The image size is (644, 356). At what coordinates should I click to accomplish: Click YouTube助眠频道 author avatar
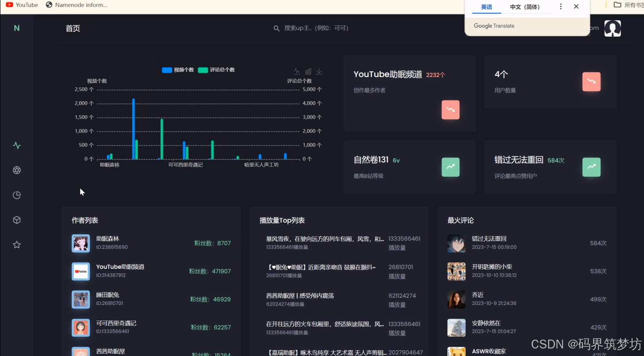[81, 272]
